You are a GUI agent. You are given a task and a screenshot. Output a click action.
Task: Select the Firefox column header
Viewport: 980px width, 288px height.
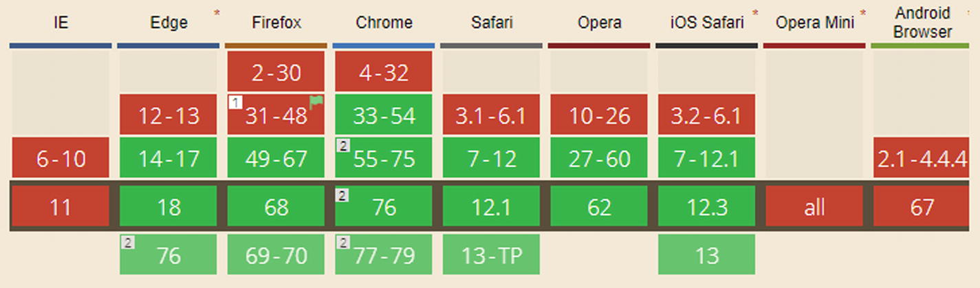tap(276, 23)
